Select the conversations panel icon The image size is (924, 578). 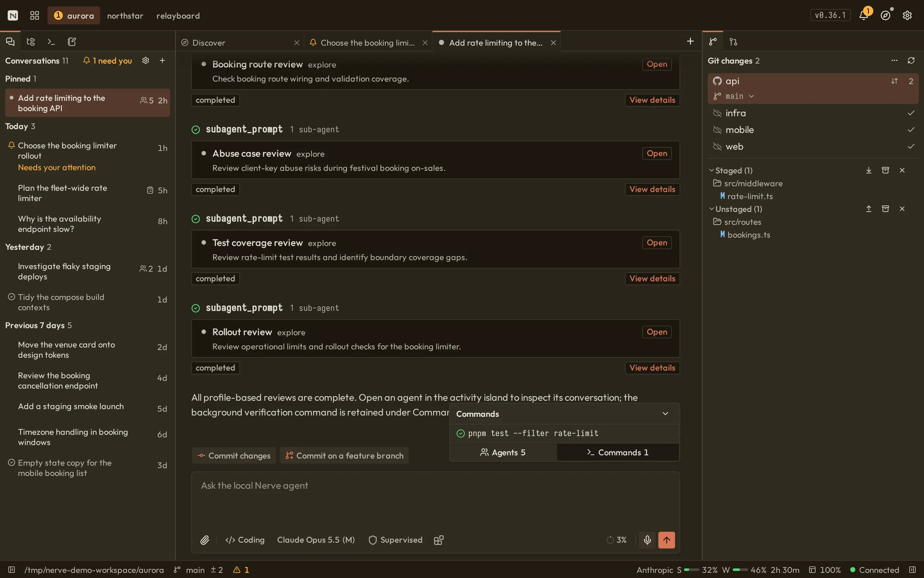(x=10, y=42)
